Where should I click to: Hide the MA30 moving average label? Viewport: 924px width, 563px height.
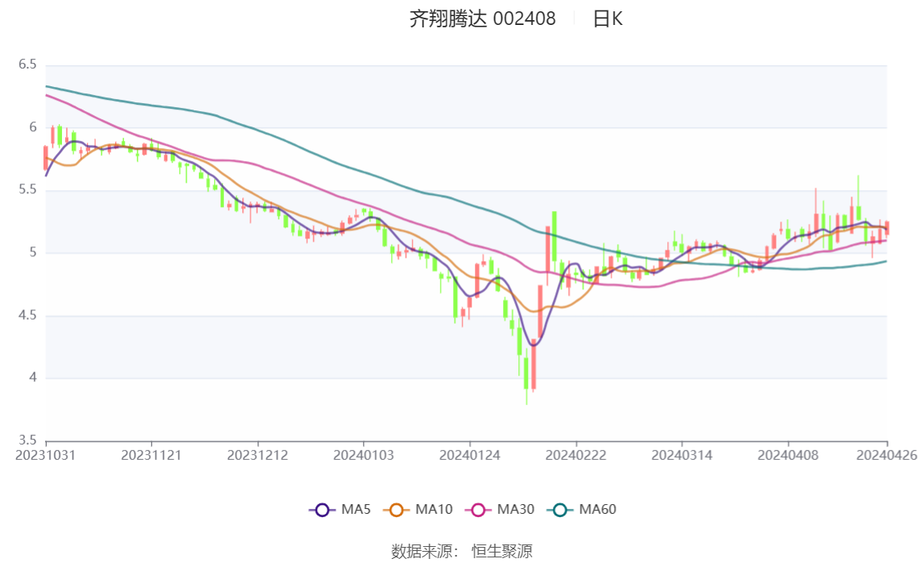(x=516, y=509)
